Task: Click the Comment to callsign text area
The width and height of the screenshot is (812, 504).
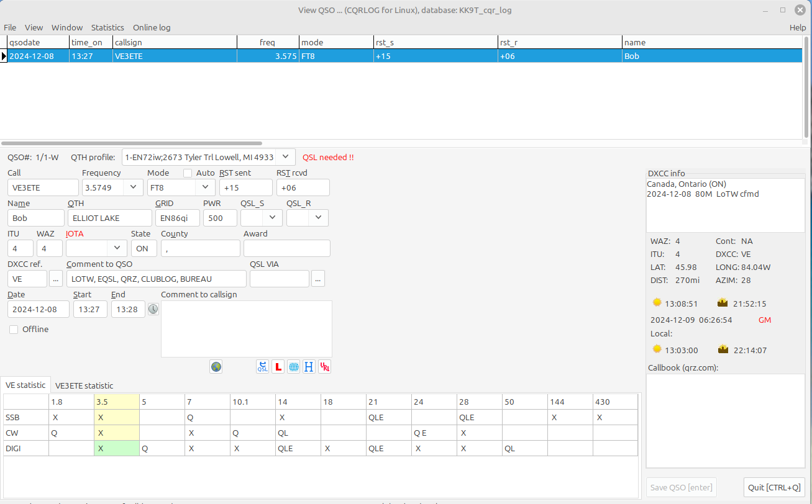Action: pyautogui.click(x=247, y=329)
